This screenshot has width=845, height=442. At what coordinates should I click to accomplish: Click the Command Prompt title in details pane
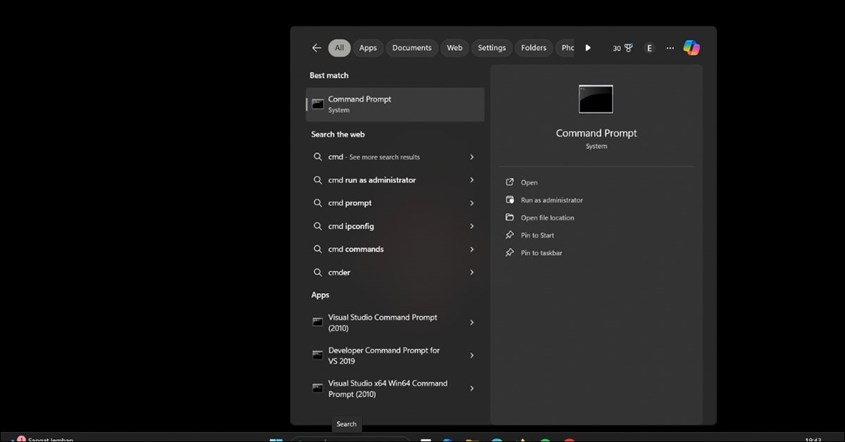coord(596,133)
